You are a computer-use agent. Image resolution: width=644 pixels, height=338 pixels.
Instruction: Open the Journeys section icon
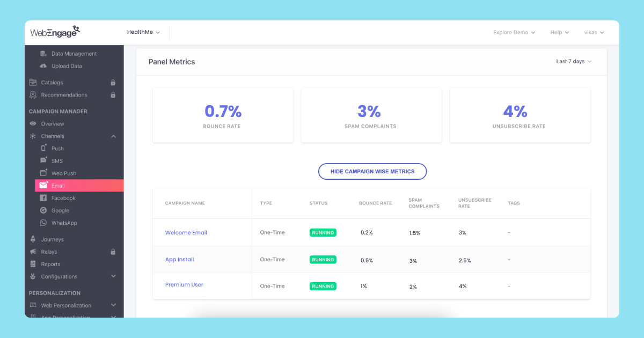pyautogui.click(x=33, y=239)
